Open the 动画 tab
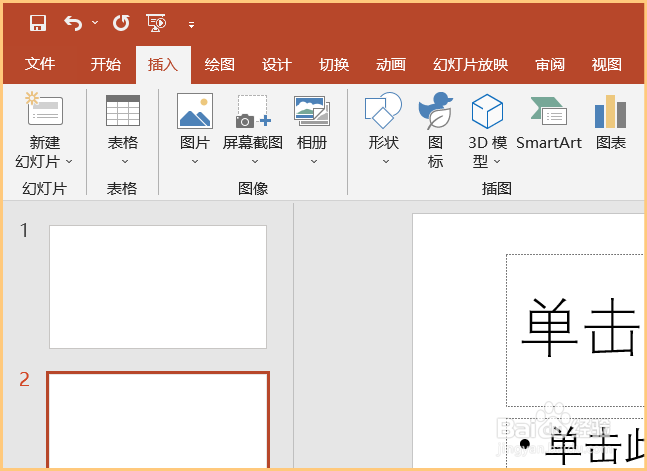This screenshot has height=471, width=647. click(391, 64)
